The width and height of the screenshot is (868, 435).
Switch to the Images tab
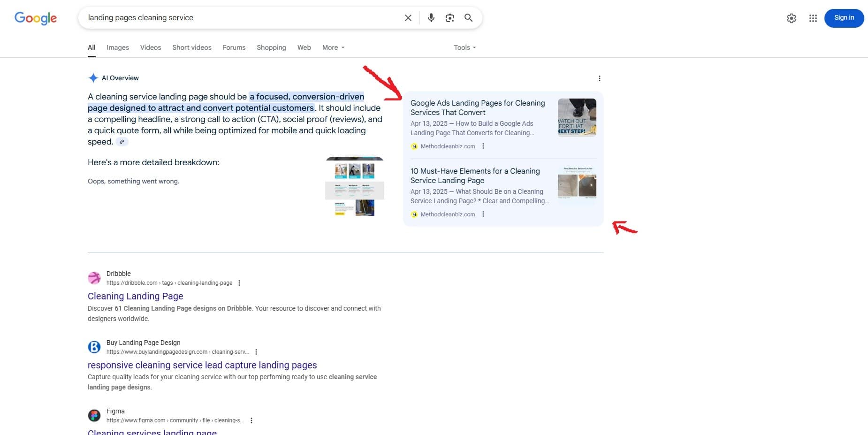118,47
